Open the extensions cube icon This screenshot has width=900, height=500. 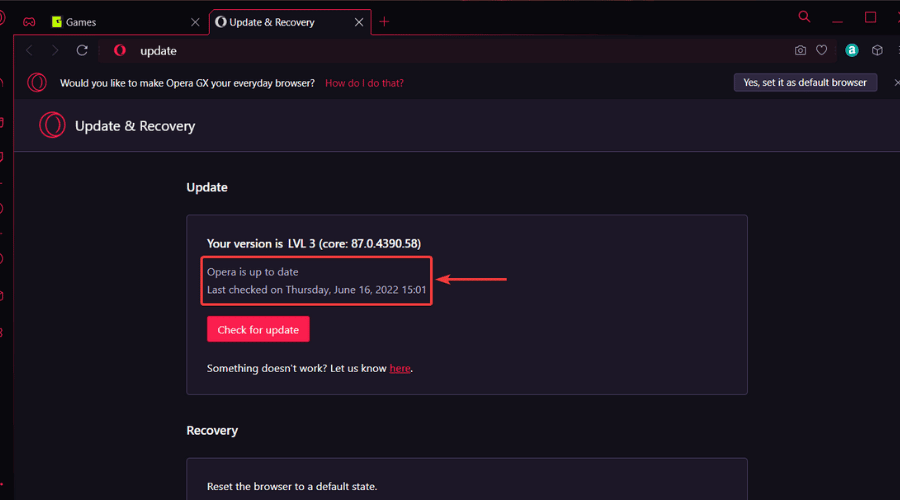point(877,51)
